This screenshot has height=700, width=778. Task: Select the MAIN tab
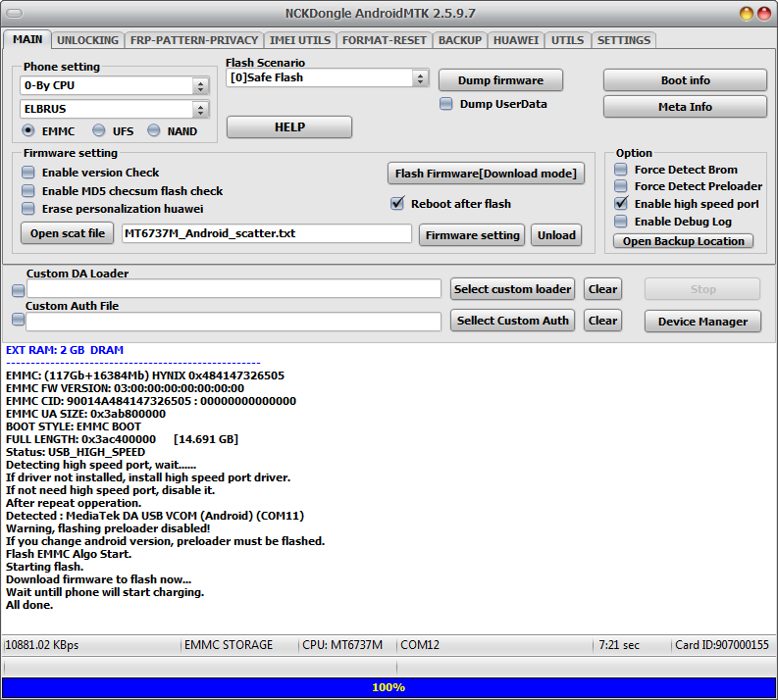tap(27, 39)
